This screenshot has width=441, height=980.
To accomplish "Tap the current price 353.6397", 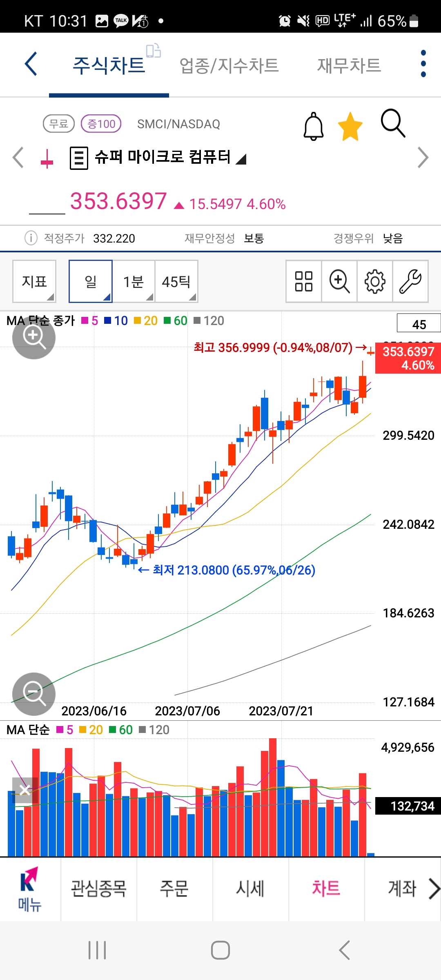I will point(118,201).
